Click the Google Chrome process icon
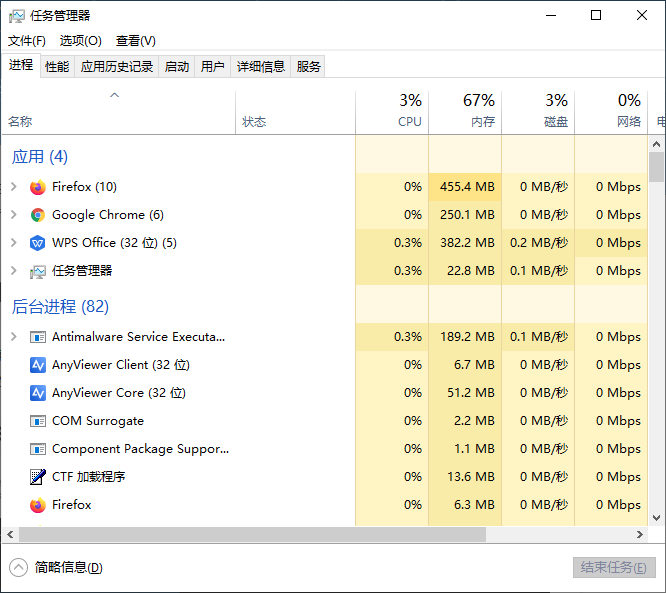This screenshot has height=593, width=666. click(x=38, y=215)
